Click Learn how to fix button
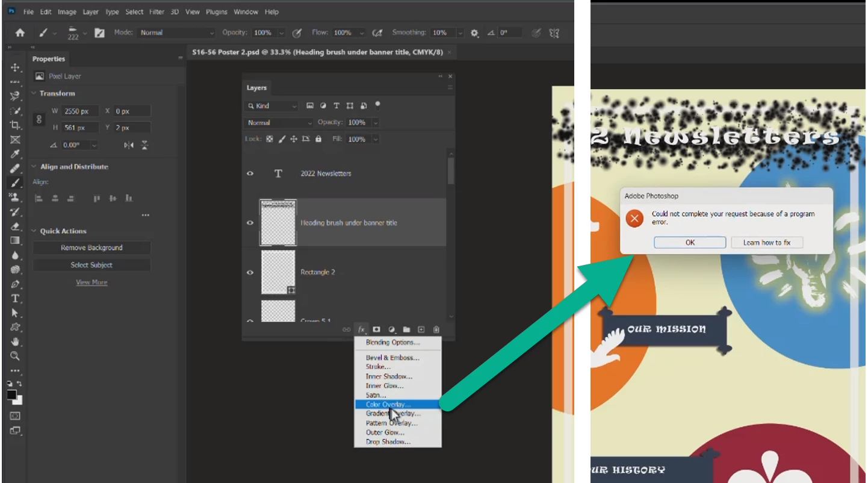This screenshot has width=868, height=483. click(x=767, y=243)
